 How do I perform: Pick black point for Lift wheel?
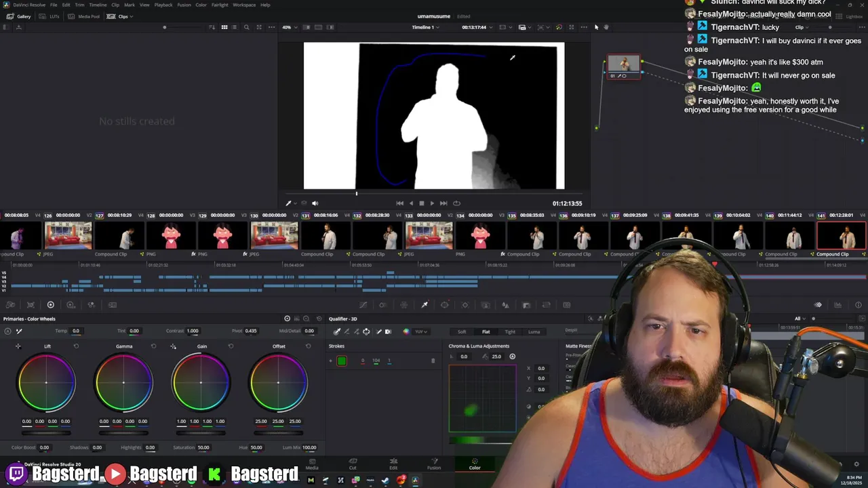(18, 346)
